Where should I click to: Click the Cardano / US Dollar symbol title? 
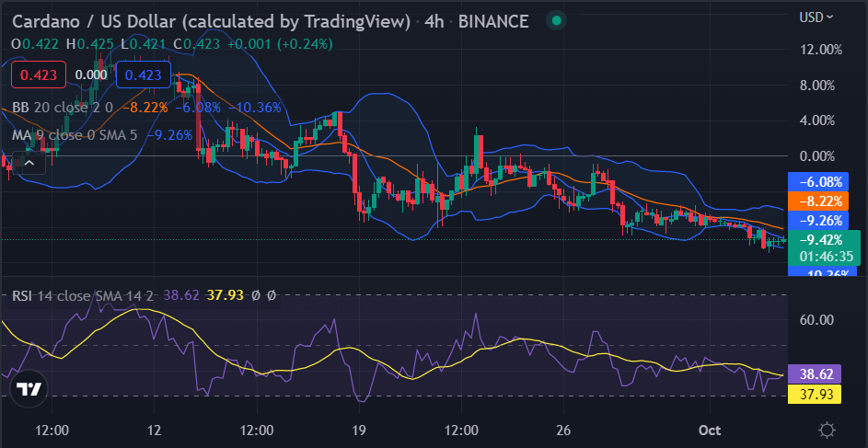tap(211, 21)
